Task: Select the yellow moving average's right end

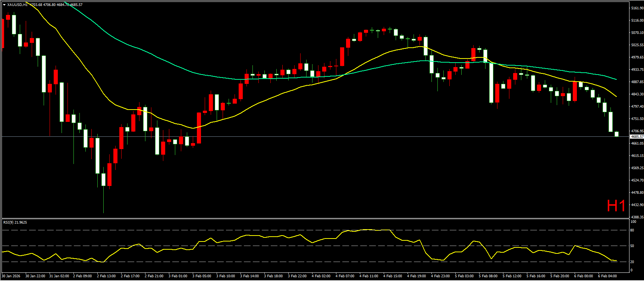Action: tap(616, 97)
